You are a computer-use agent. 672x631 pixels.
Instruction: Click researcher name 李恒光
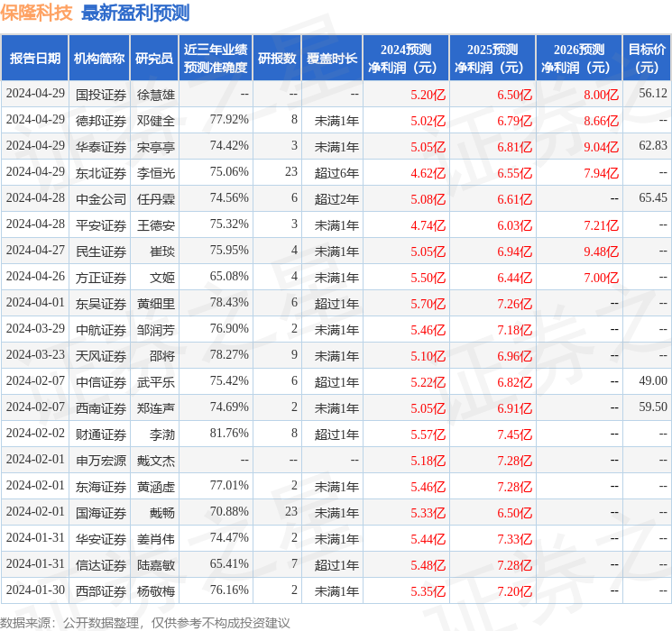point(155,173)
